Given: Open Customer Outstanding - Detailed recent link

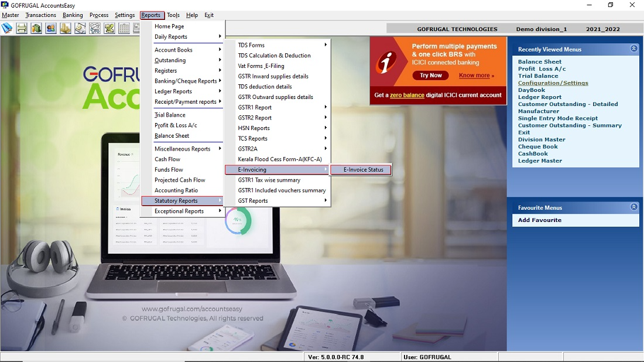Looking at the screenshot, I should (568, 104).
